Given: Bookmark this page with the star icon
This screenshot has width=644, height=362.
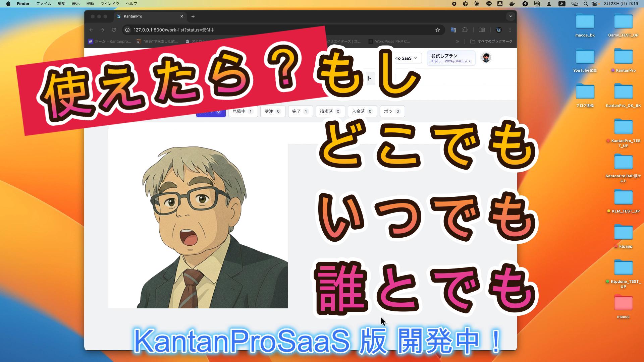Looking at the screenshot, I should (x=437, y=30).
